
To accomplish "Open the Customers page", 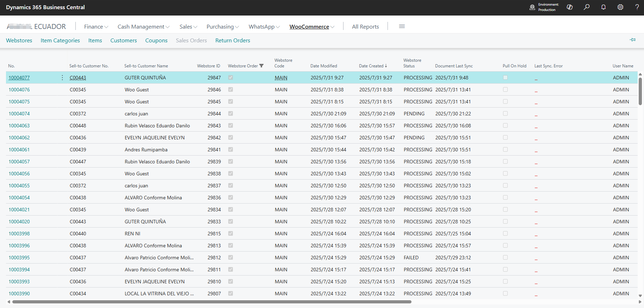I will pyautogui.click(x=124, y=41).
